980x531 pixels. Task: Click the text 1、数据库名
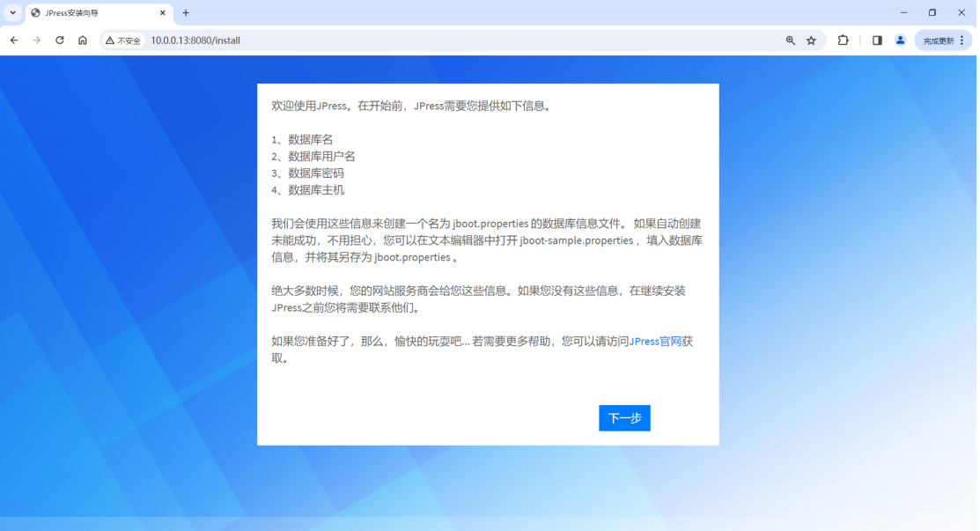click(303, 139)
